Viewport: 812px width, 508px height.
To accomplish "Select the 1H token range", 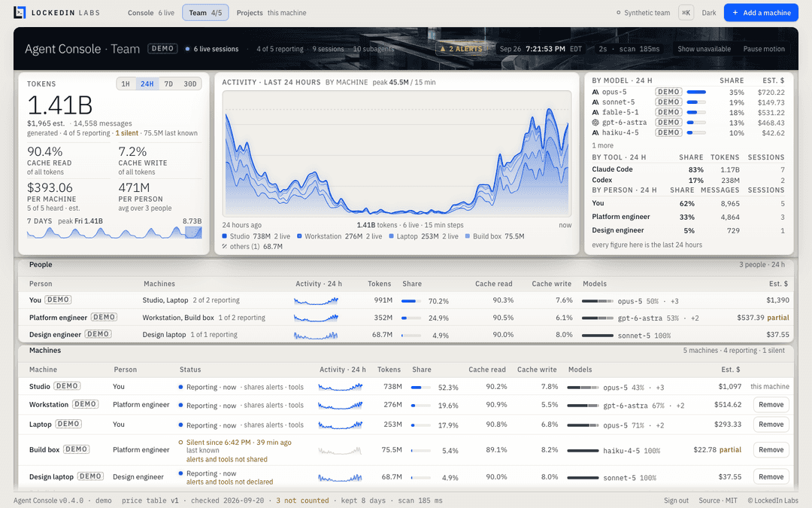I will pos(126,84).
